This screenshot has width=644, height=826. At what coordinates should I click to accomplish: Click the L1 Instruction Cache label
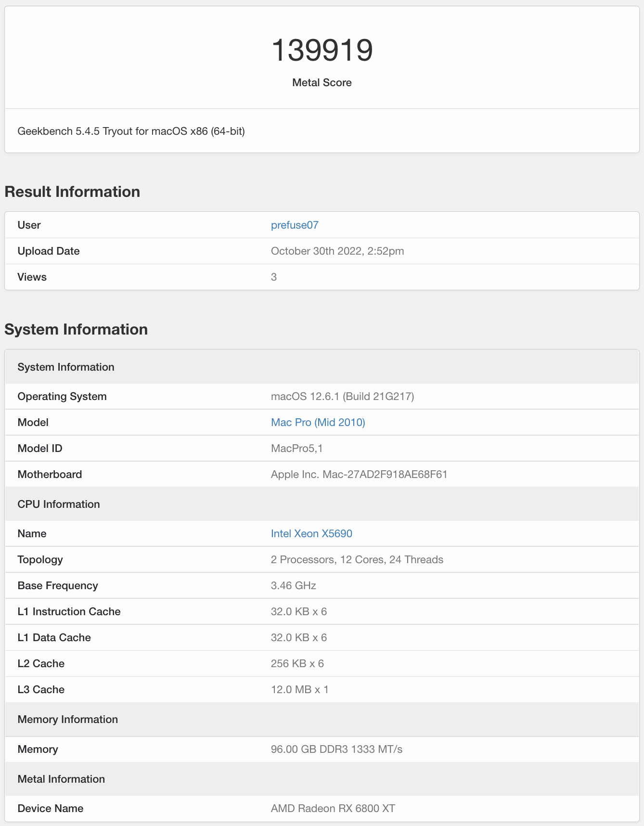click(x=69, y=611)
